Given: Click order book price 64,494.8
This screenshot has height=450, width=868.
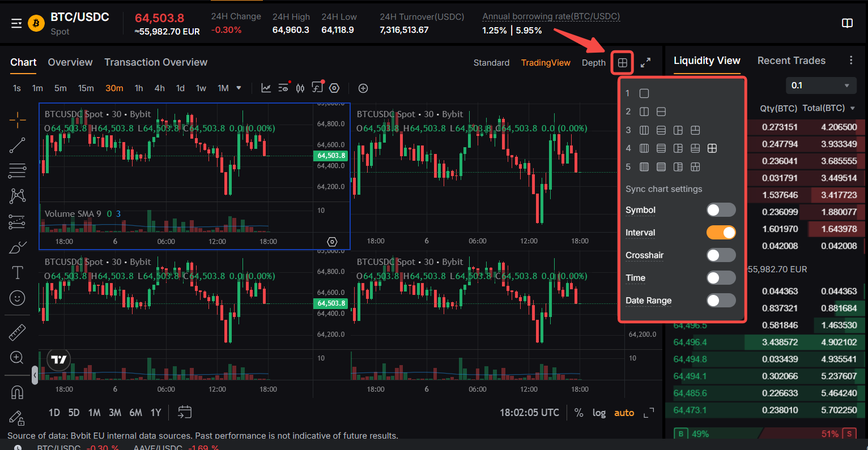Looking at the screenshot, I should [x=690, y=359].
